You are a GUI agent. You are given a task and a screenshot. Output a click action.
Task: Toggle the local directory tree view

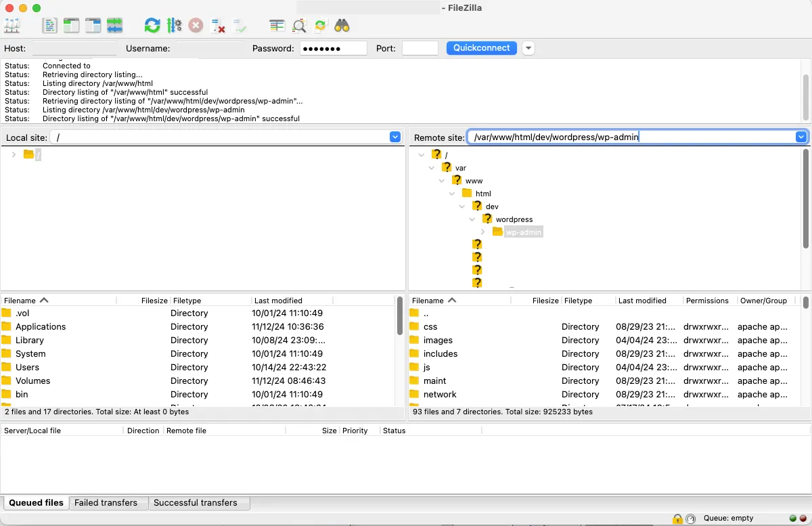71,26
